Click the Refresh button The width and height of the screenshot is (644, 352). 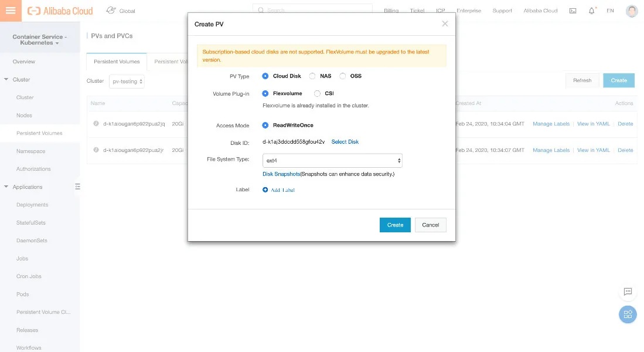point(582,80)
